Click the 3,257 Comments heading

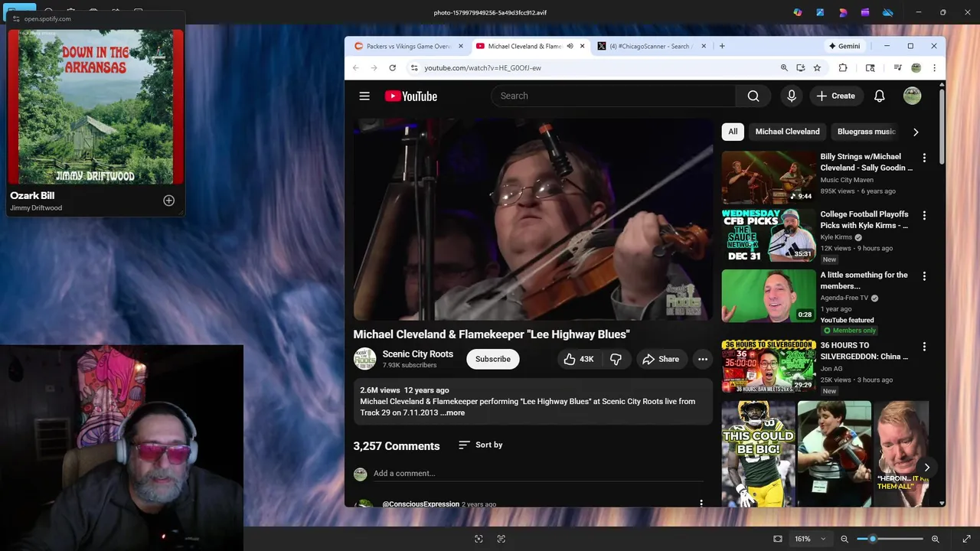point(397,446)
